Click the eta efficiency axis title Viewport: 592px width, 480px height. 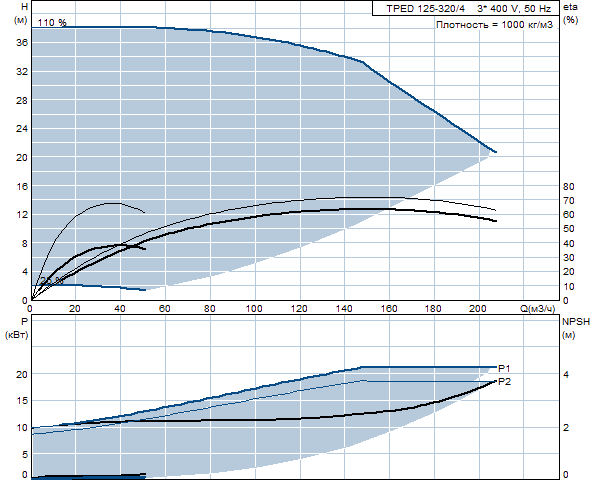(570, 7)
